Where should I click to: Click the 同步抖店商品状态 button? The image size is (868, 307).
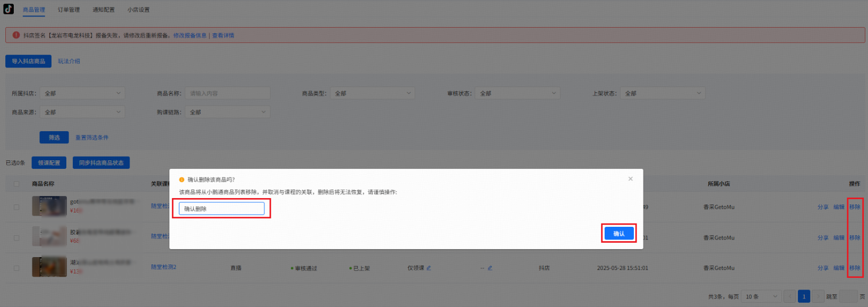point(101,163)
